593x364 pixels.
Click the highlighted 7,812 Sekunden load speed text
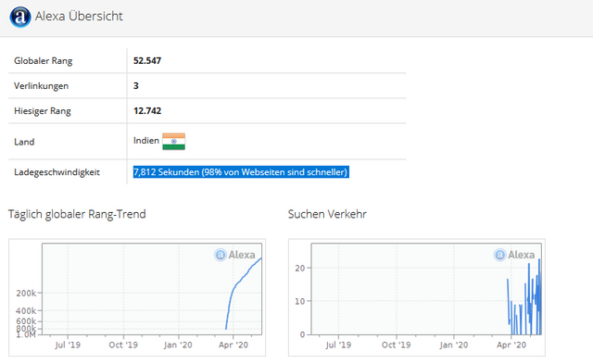tap(241, 172)
